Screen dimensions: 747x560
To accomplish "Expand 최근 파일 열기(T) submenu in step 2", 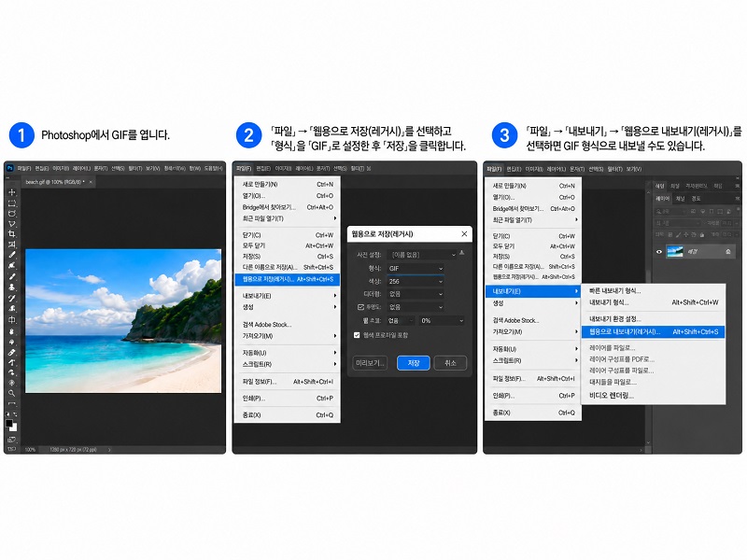I will pyautogui.click(x=287, y=218).
